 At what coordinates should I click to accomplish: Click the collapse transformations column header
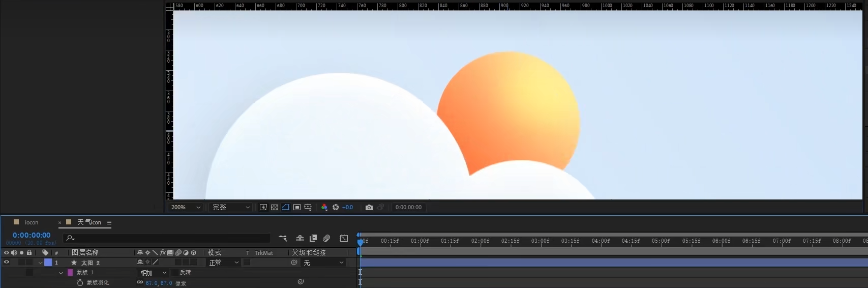(147, 252)
